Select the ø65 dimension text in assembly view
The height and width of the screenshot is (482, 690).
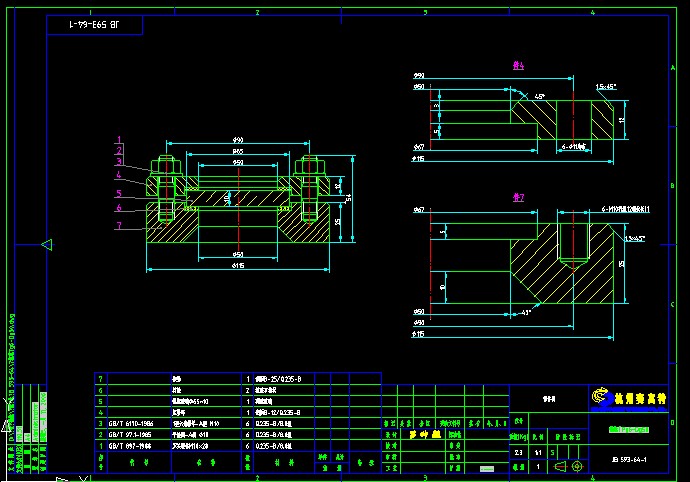point(238,151)
